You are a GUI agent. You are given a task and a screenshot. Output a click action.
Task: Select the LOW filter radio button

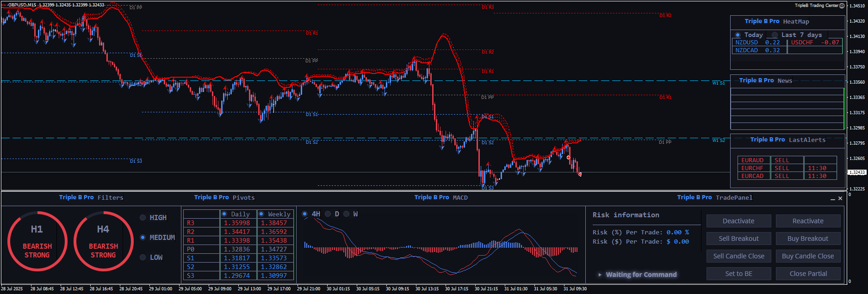point(143,257)
